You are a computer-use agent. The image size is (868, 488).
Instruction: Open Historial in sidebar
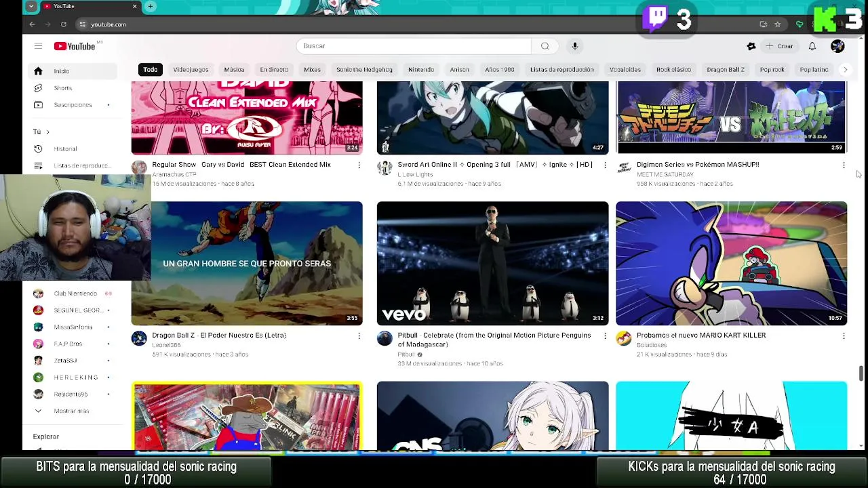tap(73, 149)
